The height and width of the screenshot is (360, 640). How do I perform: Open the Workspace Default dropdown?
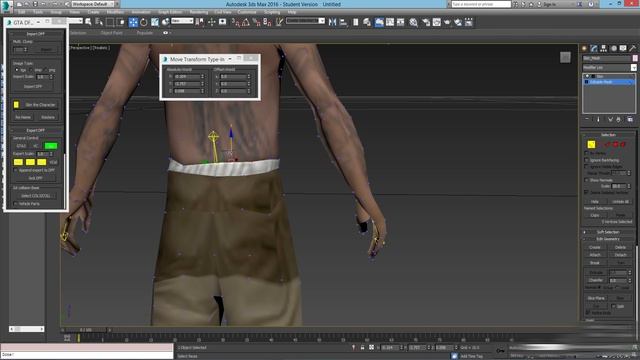coord(93,4)
